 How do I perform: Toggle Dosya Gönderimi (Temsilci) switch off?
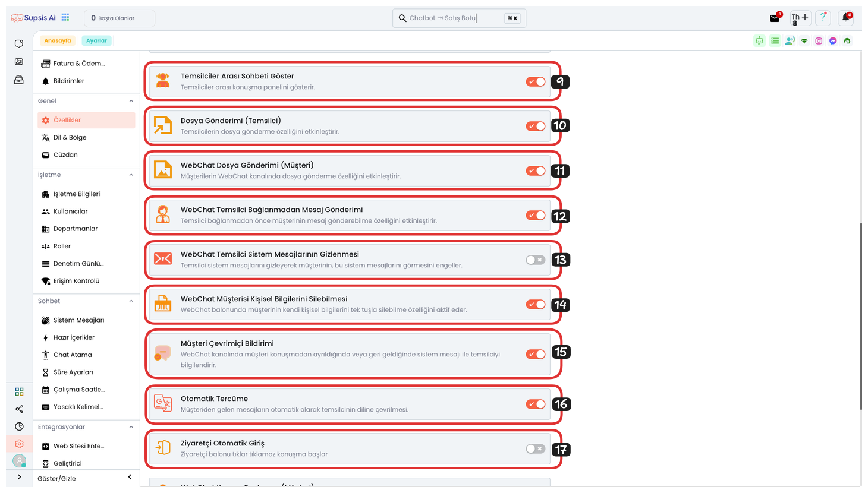(x=536, y=126)
